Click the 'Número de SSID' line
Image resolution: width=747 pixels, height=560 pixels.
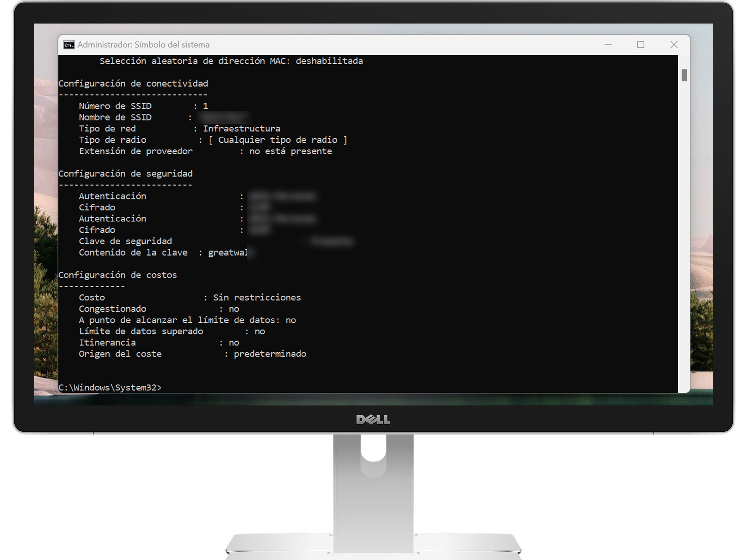click(143, 106)
